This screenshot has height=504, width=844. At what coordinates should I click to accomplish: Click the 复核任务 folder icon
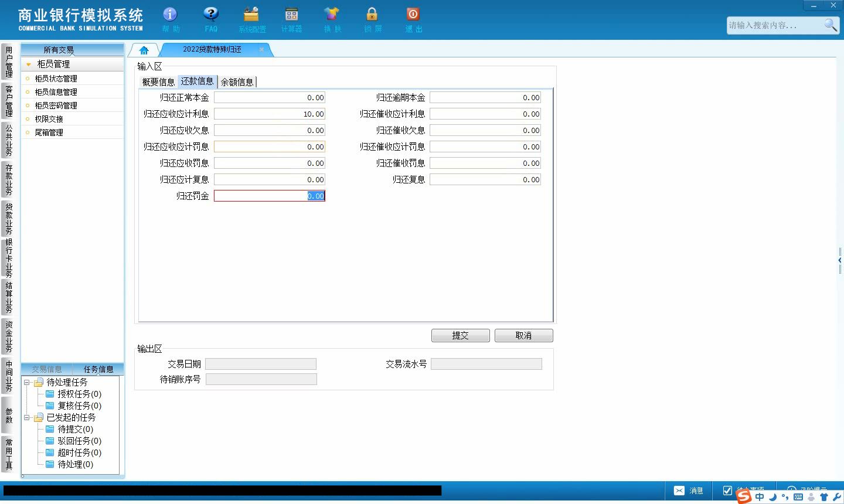[50, 406]
